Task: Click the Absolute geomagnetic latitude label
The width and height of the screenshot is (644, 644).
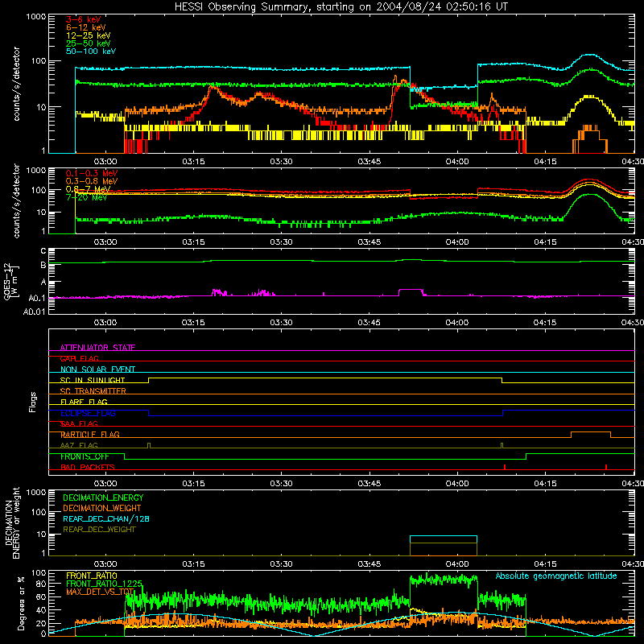Action: tap(556, 576)
